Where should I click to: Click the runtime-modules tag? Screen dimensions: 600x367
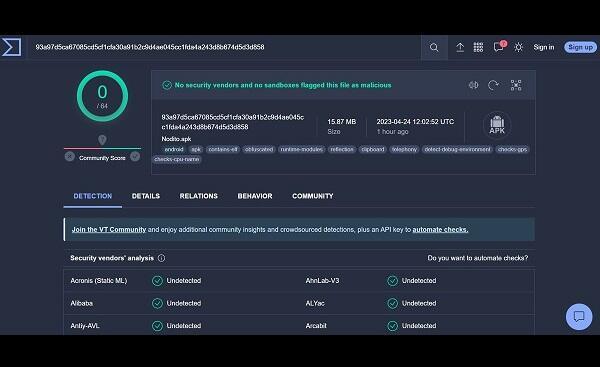302,149
